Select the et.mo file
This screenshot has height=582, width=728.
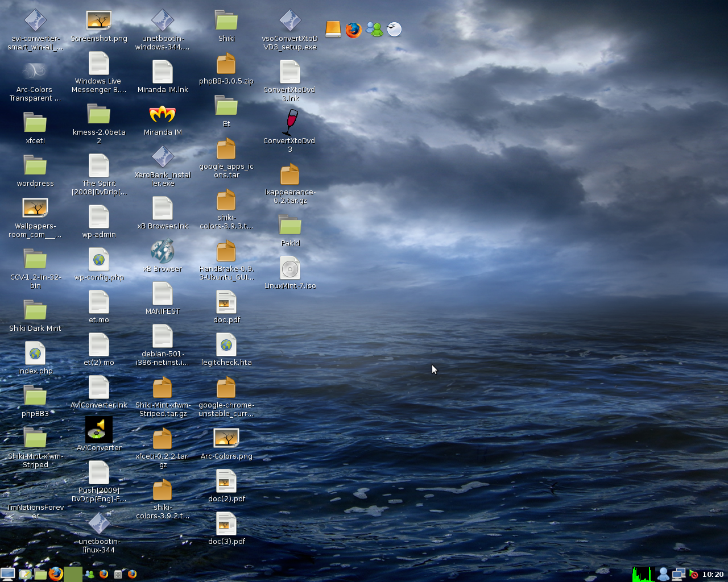coord(99,302)
